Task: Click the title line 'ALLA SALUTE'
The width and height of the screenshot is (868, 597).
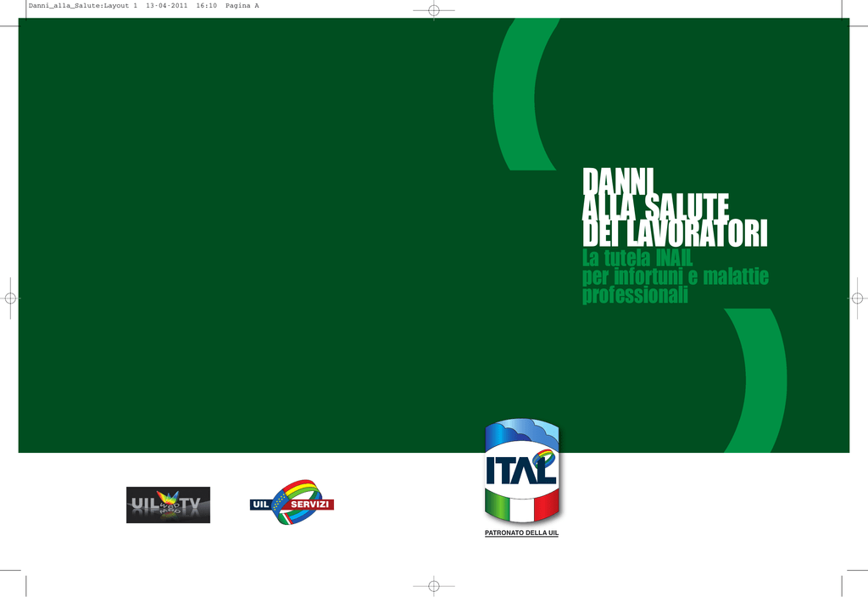Action: (655, 207)
